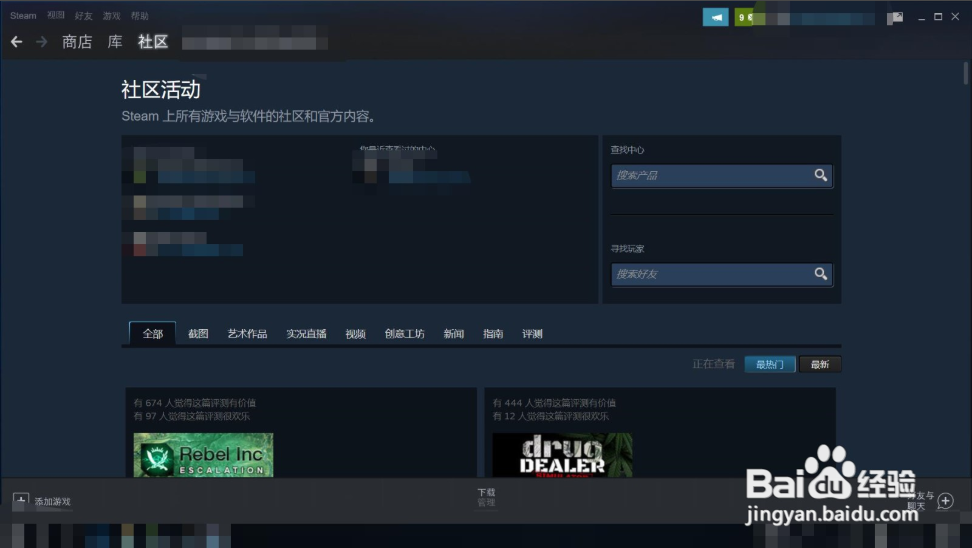
Task: Select the 评测 tab
Action: [x=532, y=334]
